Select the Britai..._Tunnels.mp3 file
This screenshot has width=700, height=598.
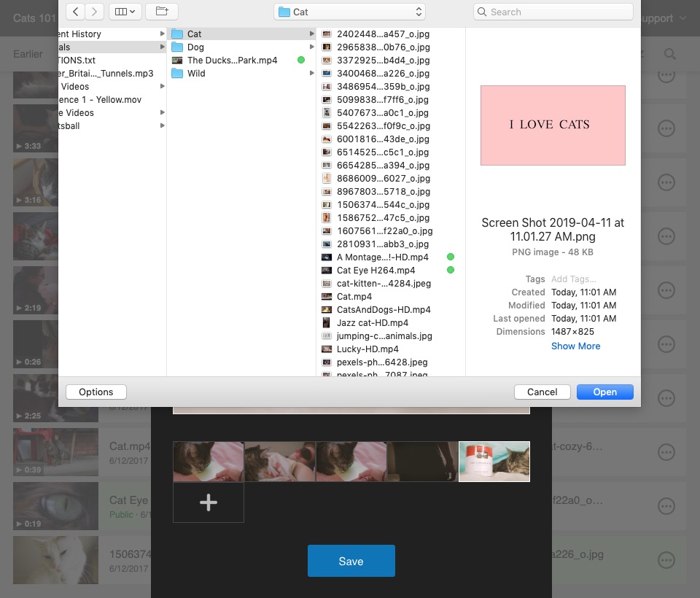point(112,73)
